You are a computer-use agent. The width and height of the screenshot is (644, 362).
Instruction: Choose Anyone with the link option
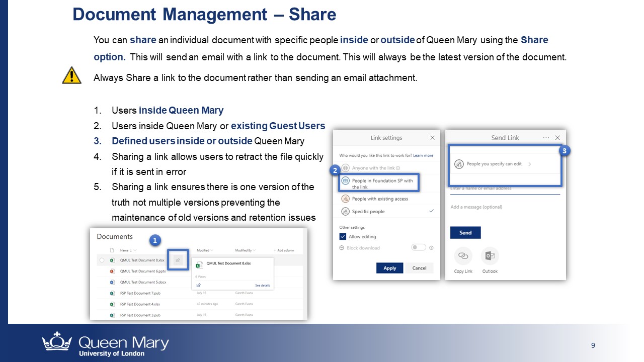tap(386, 168)
